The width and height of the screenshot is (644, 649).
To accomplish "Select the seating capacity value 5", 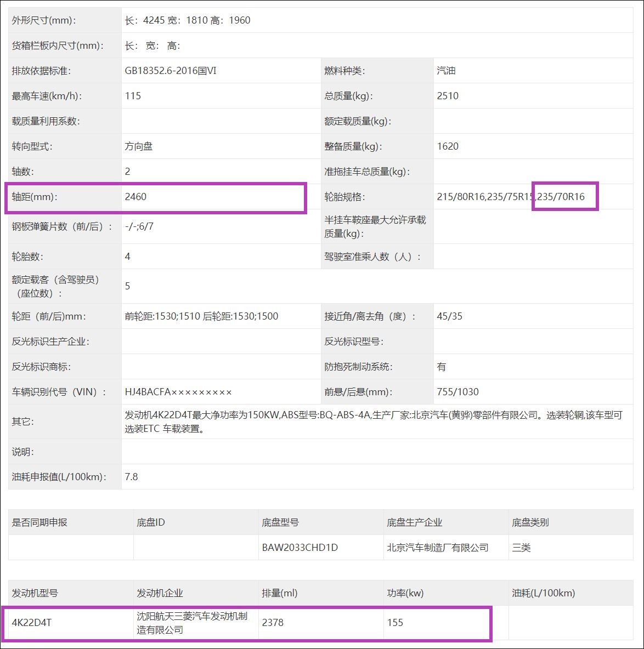I will point(127,286).
